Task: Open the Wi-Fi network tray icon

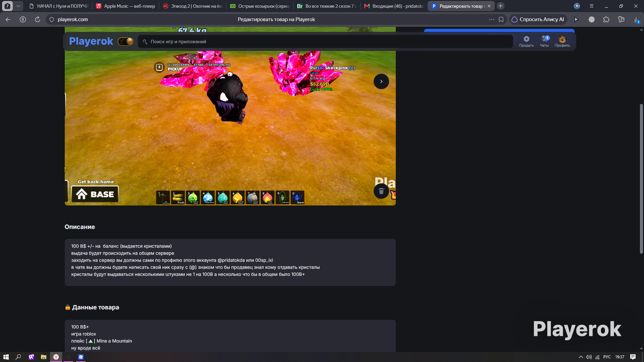Action: (x=598, y=357)
